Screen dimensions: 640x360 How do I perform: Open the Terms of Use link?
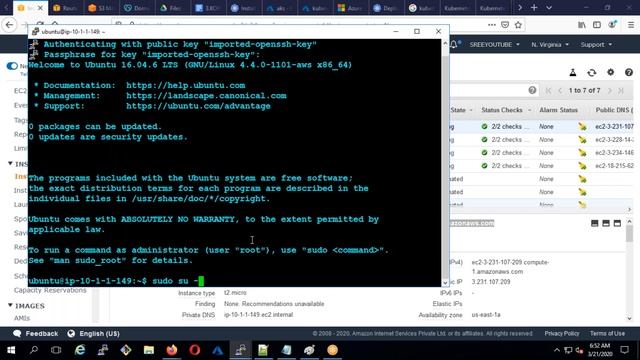(607, 333)
